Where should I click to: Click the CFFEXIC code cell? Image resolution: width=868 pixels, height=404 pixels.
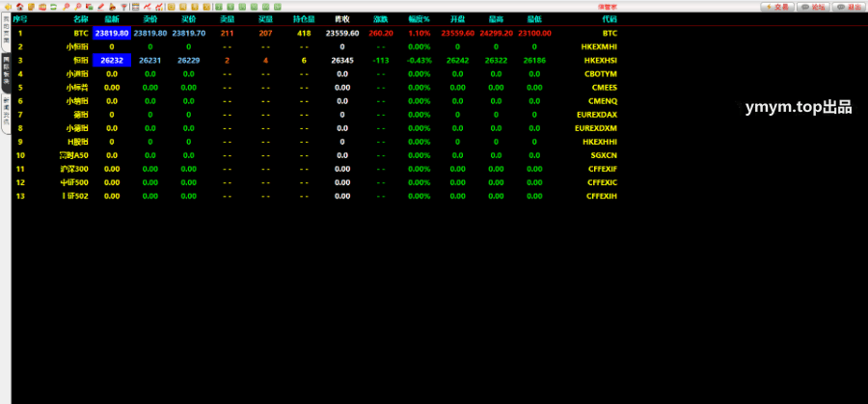click(602, 182)
